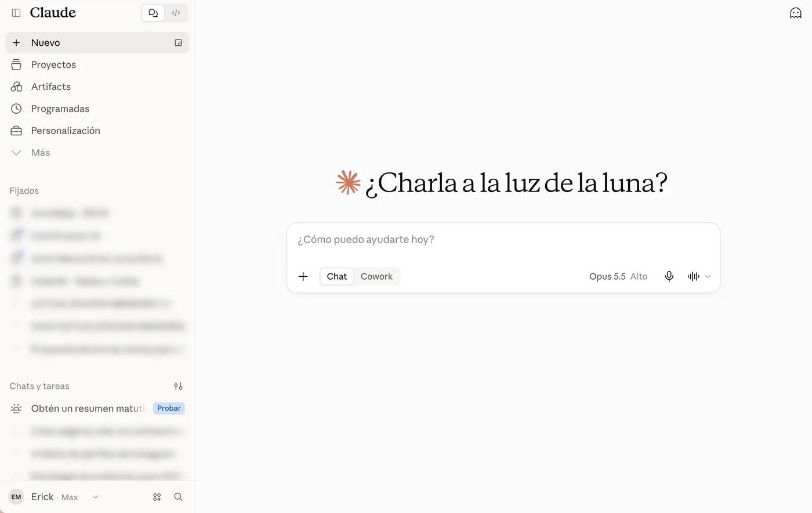Switch to code mode icon in header

pyautogui.click(x=176, y=13)
